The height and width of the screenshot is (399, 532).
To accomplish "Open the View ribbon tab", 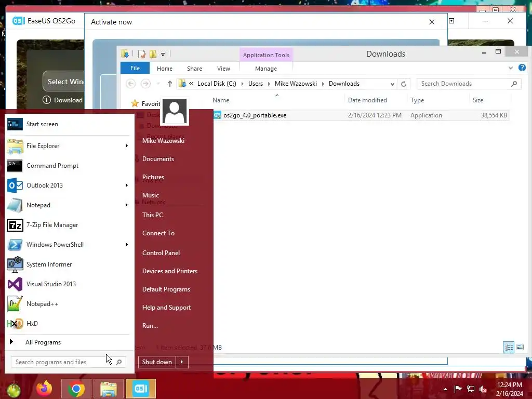I will point(223,69).
